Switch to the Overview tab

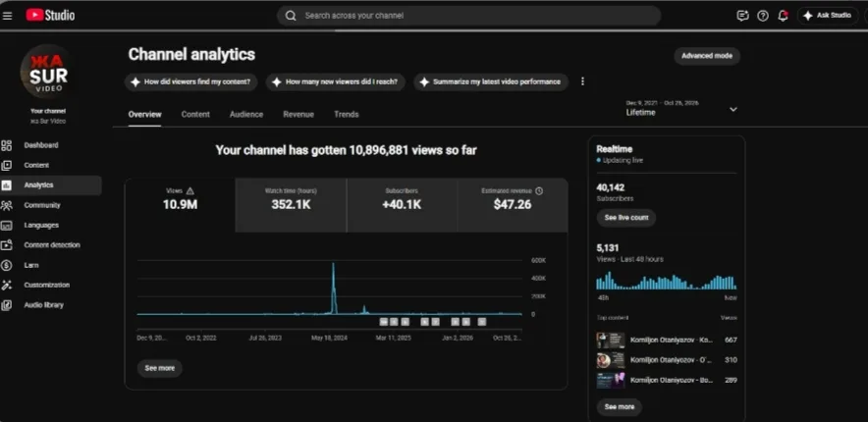pyautogui.click(x=145, y=115)
